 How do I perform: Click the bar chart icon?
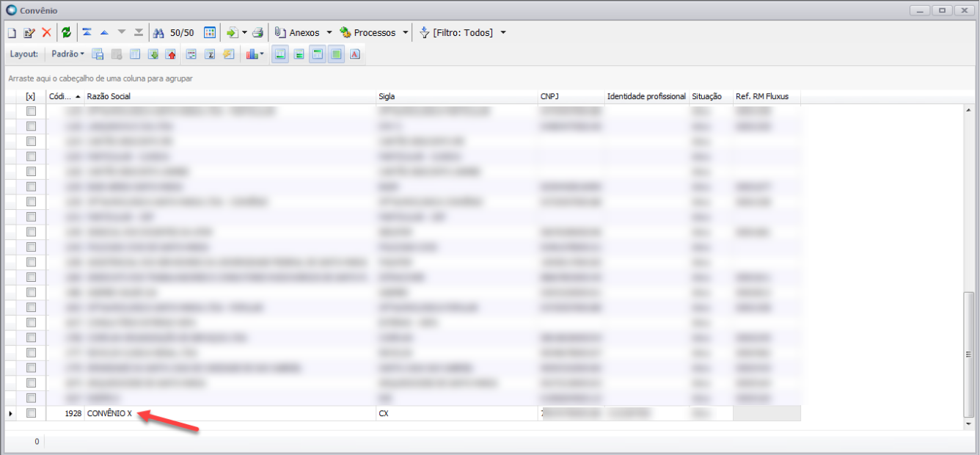tap(252, 54)
